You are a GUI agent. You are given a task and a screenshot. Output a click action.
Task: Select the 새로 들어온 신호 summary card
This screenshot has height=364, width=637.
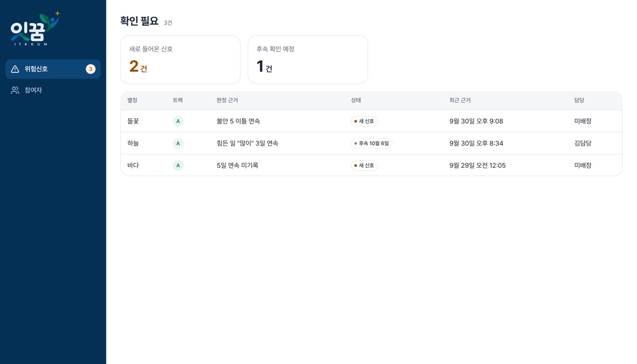pyautogui.click(x=180, y=60)
